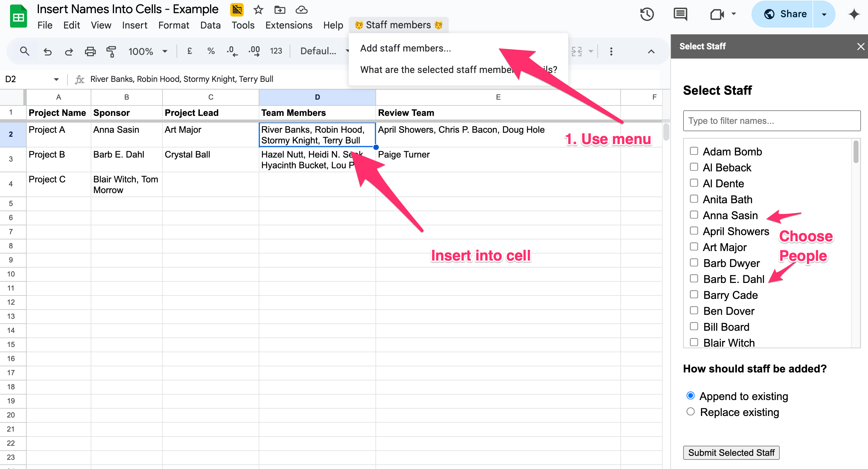Viewport: 868px width, 469px height.
Task: Select the paint format tool
Action: (x=111, y=51)
